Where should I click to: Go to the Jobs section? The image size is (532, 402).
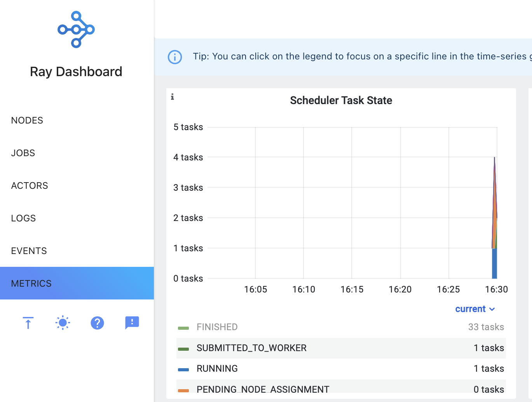coord(23,153)
